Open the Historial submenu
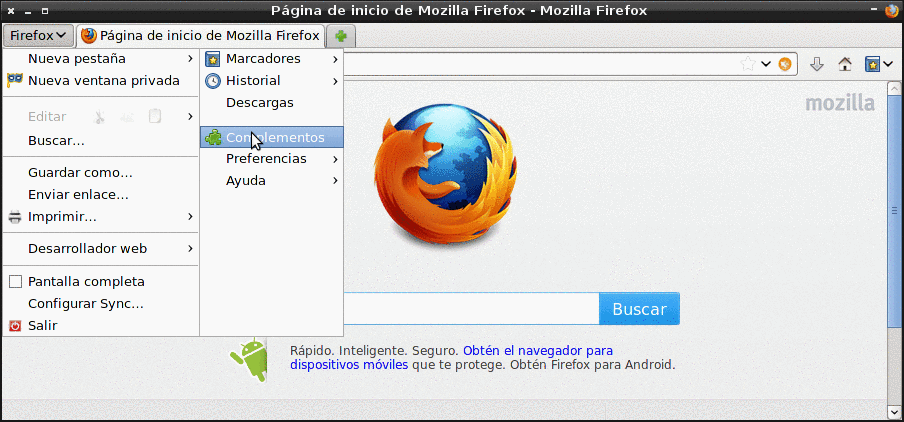This screenshot has width=904, height=422. click(x=272, y=81)
